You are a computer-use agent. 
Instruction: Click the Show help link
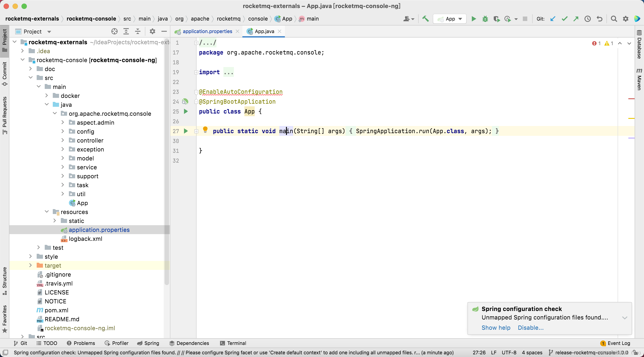(496, 328)
